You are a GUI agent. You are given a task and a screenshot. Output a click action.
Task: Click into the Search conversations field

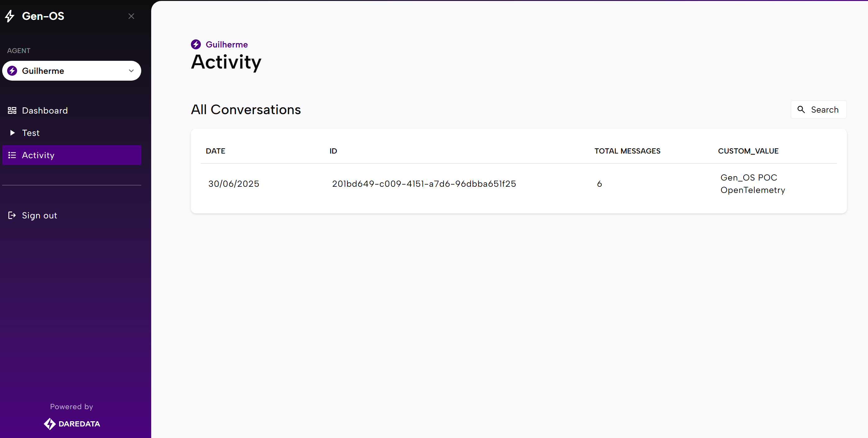(x=825, y=110)
